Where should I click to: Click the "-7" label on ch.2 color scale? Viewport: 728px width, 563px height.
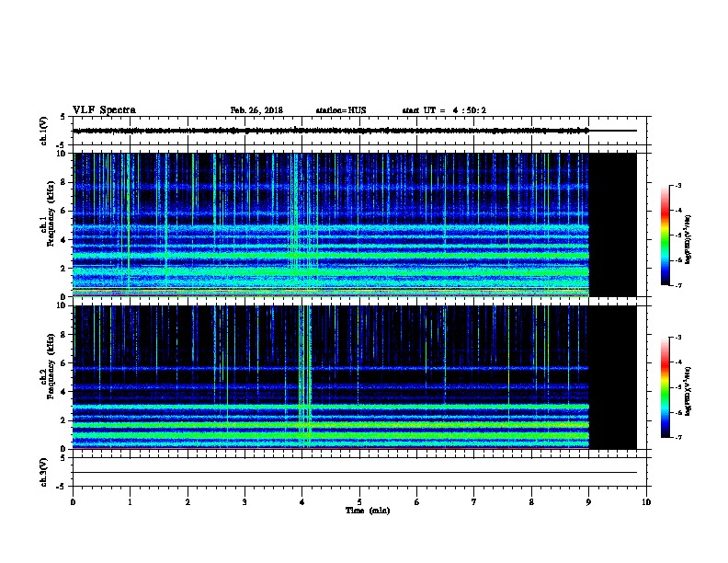tap(677, 437)
